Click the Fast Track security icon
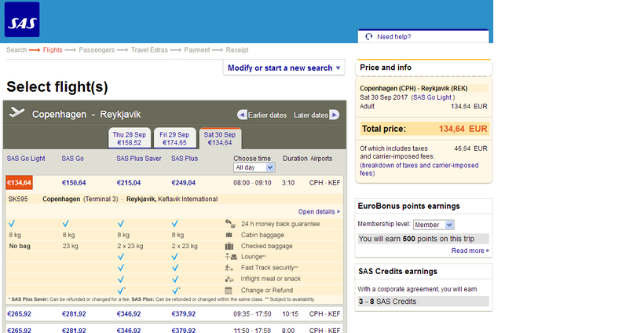Viewport: 644px width, 333px height. (x=229, y=268)
